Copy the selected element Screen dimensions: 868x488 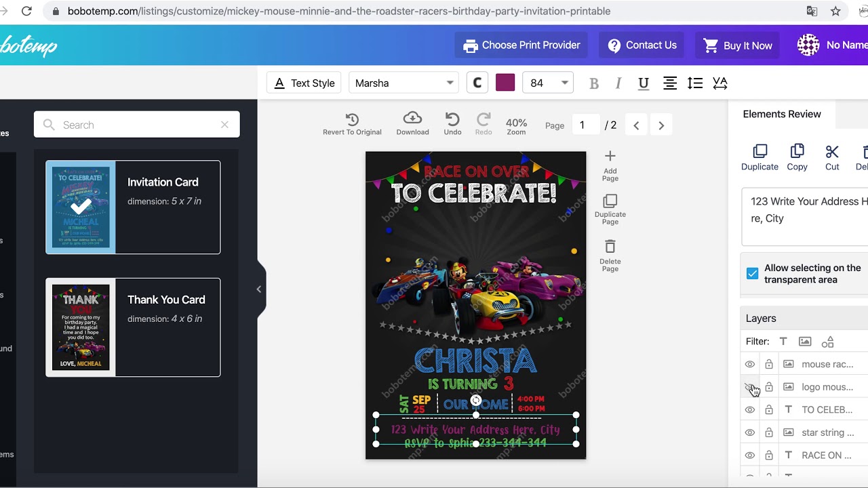[x=797, y=157]
